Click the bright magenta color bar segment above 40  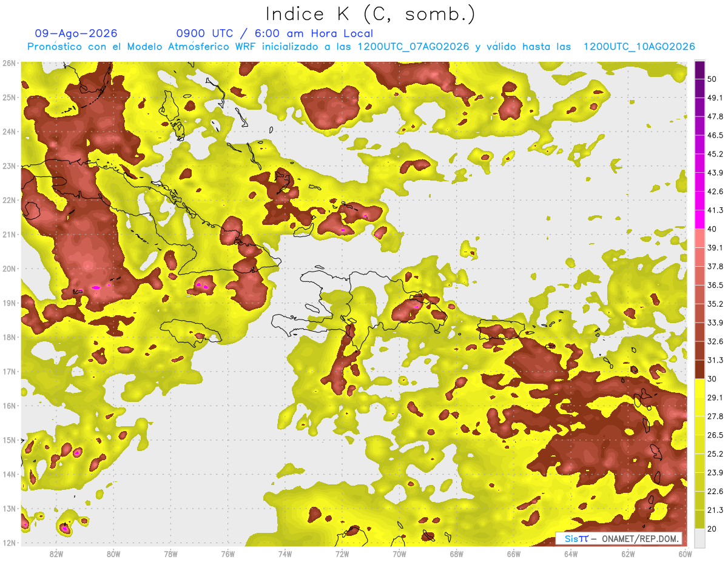699,219
